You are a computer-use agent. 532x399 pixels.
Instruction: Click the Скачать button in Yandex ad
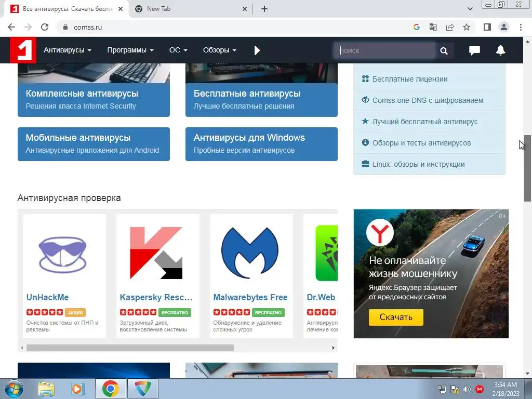pos(396,317)
